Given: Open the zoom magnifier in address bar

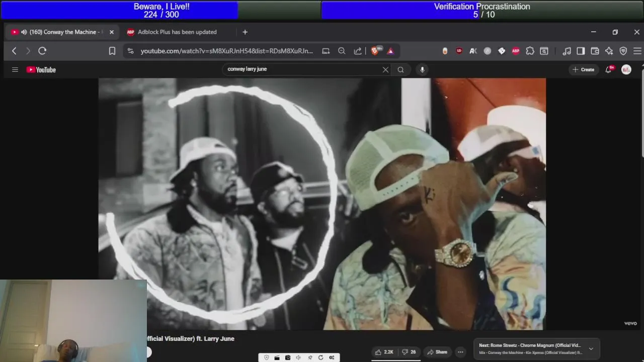Looking at the screenshot, I should click(342, 51).
